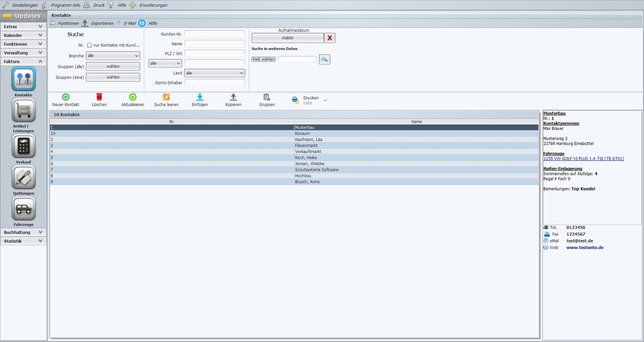644x342 pixels.
Task: Open the www.testseite.de web link
Action: pos(585,248)
